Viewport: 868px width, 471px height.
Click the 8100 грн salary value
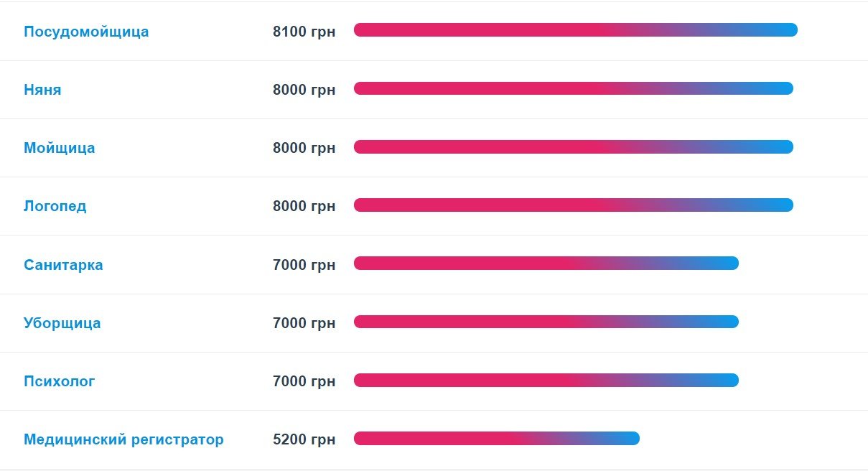pyautogui.click(x=304, y=32)
